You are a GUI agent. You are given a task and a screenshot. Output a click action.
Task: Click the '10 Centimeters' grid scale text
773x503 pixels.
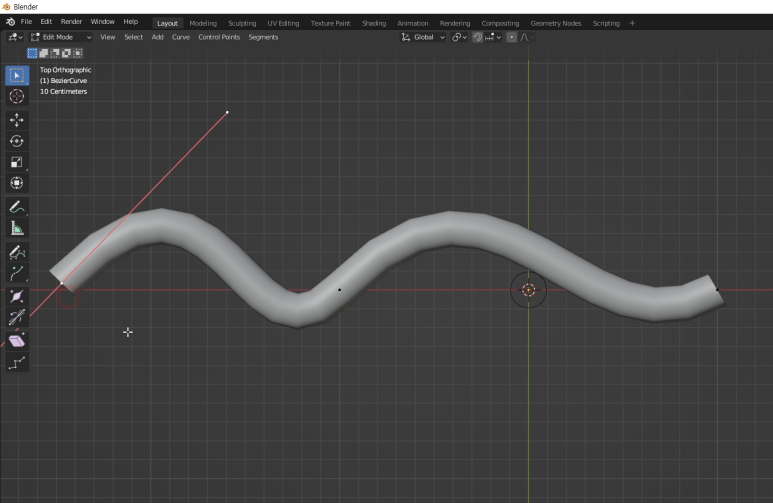[x=63, y=92]
